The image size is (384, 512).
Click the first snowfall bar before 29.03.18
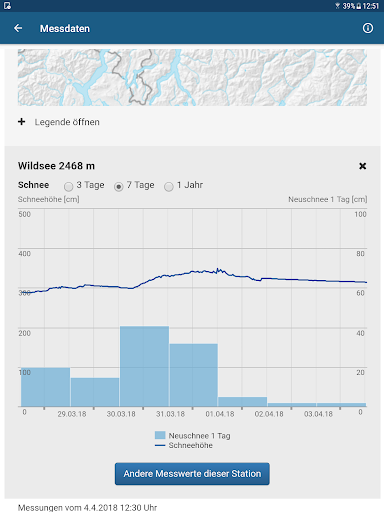click(46, 387)
